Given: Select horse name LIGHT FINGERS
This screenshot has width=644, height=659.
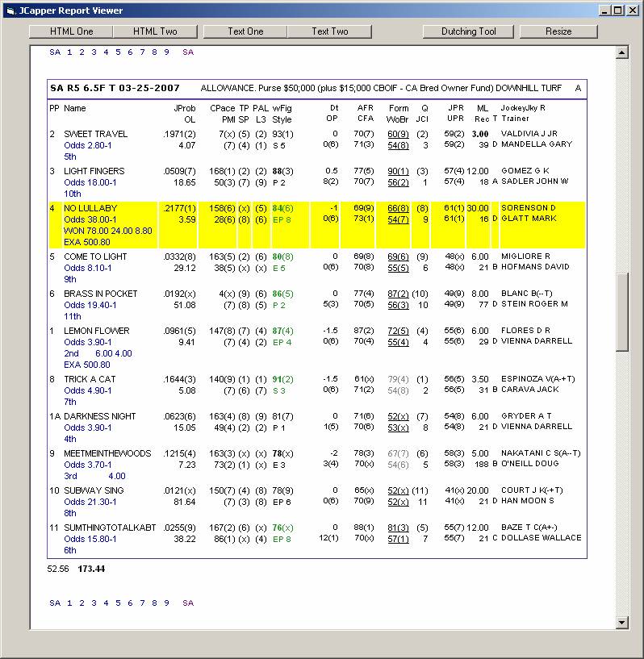Looking at the screenshot, I should coord(94,171).
